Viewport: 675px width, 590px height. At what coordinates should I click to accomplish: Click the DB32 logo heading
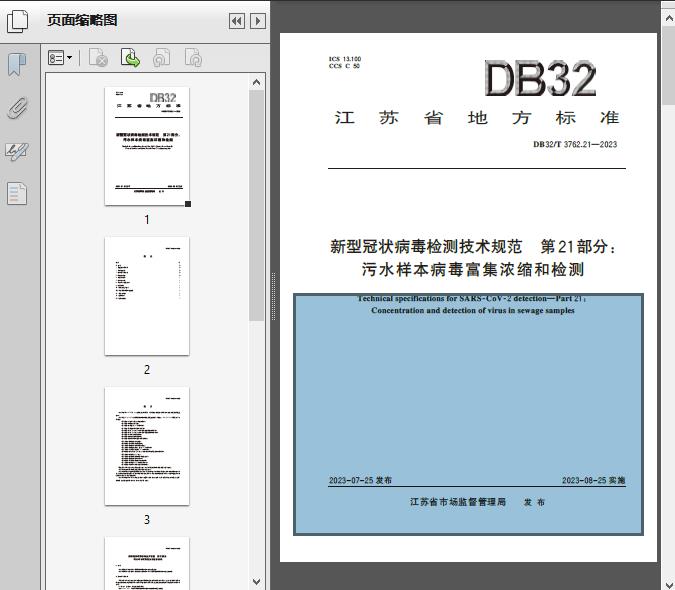pyautogui.click(x=541, y=79)
